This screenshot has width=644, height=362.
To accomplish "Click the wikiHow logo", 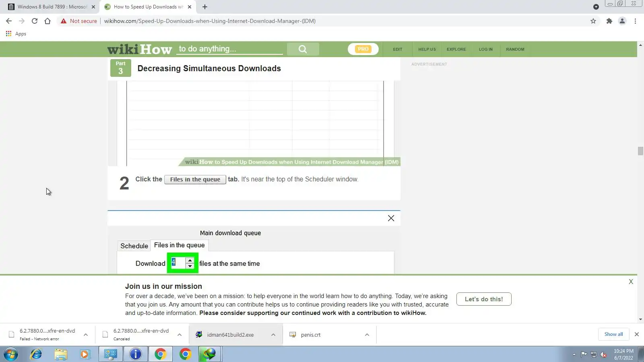I will (140, 49).
